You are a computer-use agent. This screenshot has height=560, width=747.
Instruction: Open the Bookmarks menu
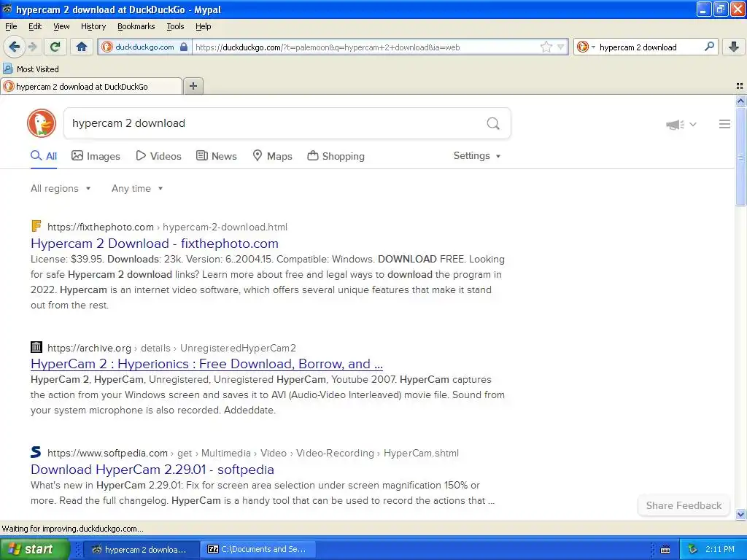(136, 26)
